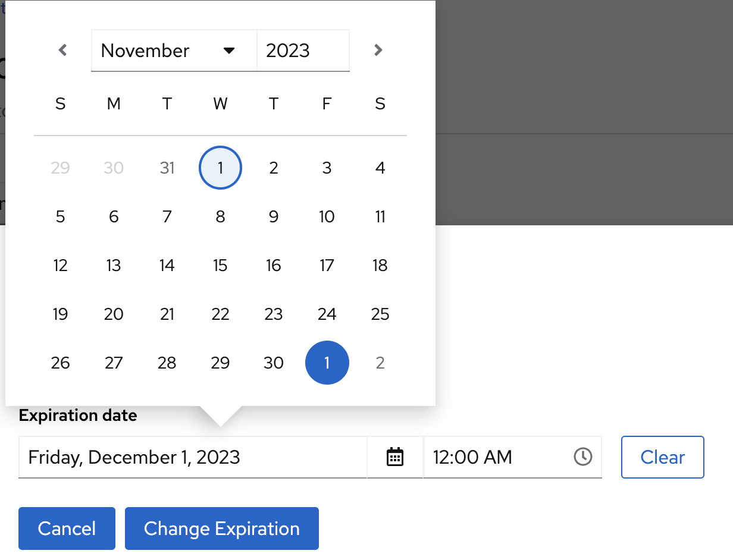733x560 pixels.
Task: Choose November 30 in the calendar
Action: pos(273,363)
